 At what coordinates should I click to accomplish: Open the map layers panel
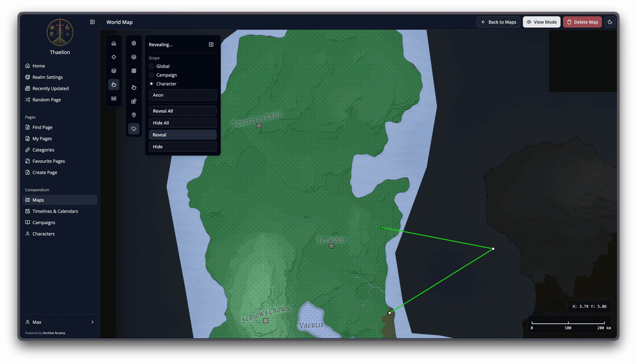[x=134, y=57]
